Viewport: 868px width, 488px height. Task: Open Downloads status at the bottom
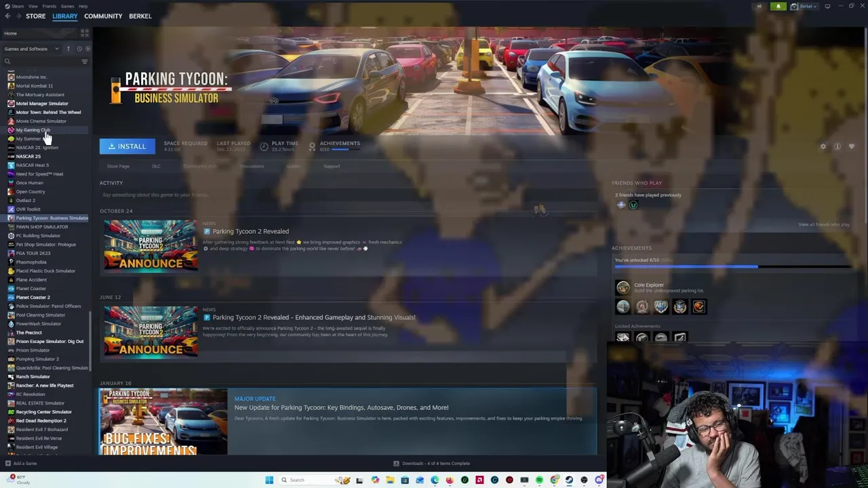431,464
